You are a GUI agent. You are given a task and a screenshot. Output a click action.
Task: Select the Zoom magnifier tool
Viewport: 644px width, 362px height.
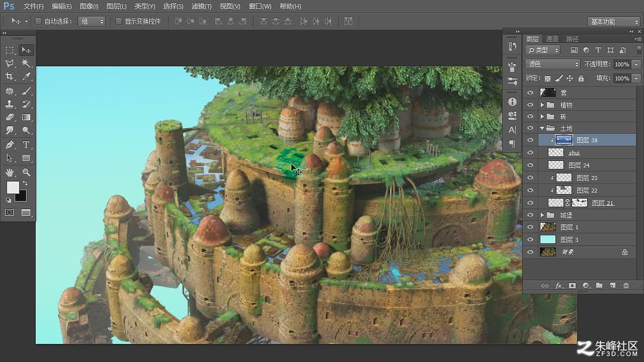tap(26, 172)
